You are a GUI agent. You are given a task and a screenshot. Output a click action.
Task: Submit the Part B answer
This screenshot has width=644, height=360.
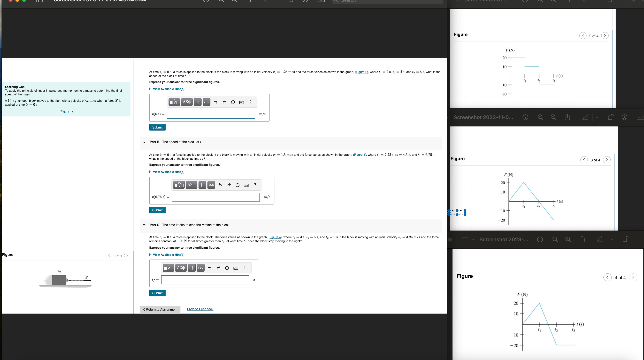[x=157, y=210]
